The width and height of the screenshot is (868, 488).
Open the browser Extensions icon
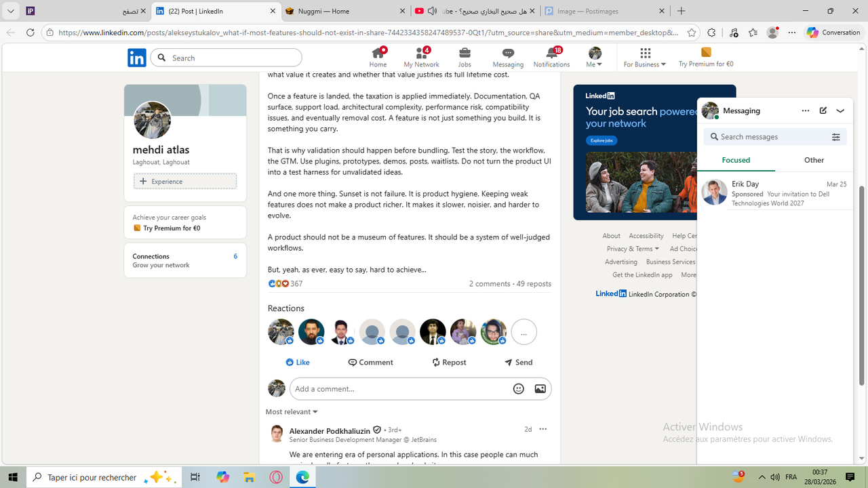point(711,33)
